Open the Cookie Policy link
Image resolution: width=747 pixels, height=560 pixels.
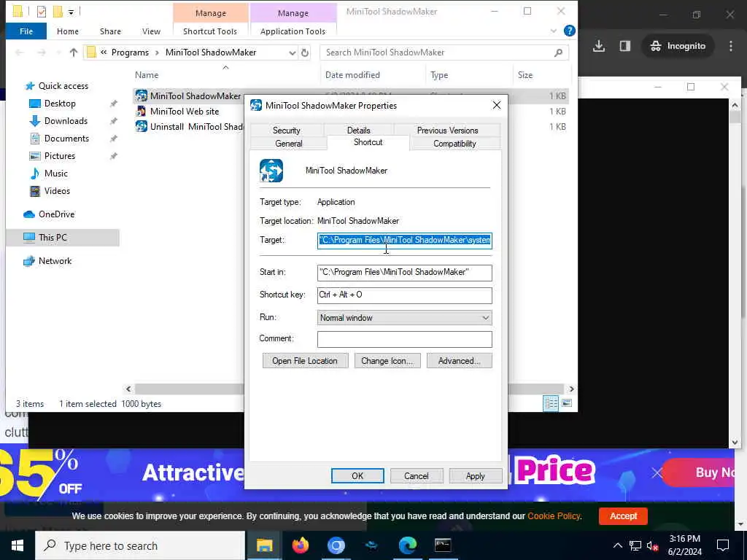pos(554,516)
